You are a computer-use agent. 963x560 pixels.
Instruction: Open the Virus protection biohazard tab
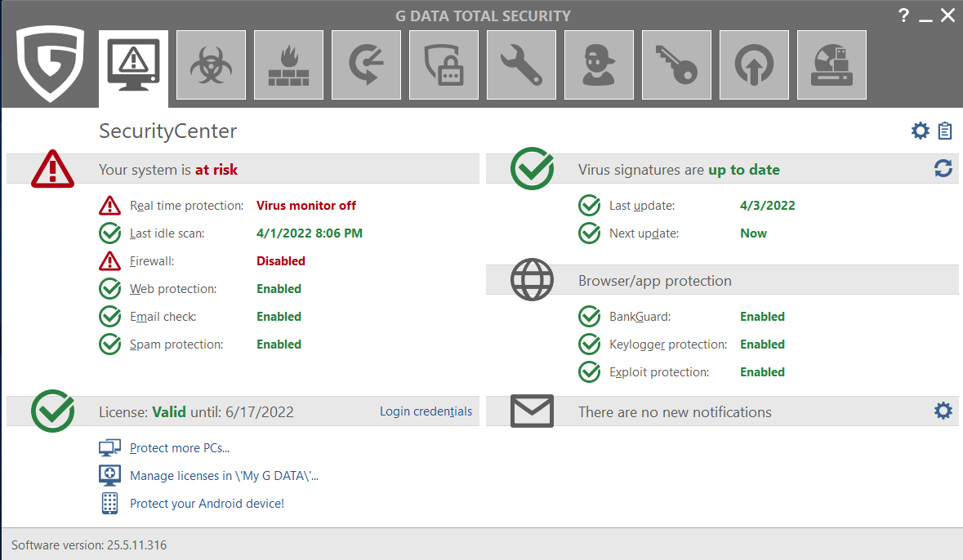[211, 65]
